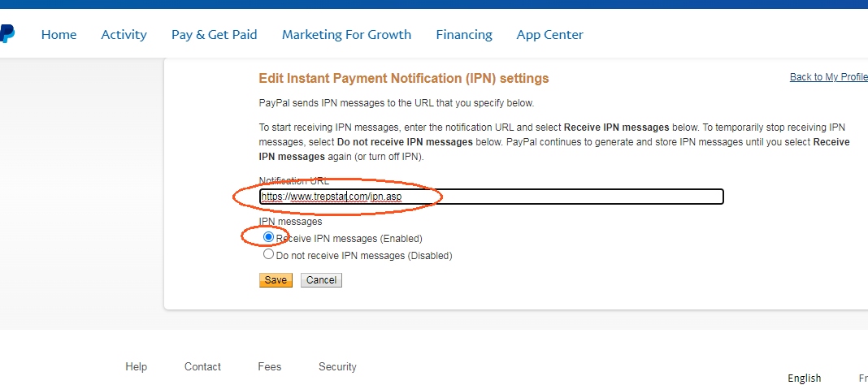
Task: Open Marketing For Growth menu
Action: [346, 35]
